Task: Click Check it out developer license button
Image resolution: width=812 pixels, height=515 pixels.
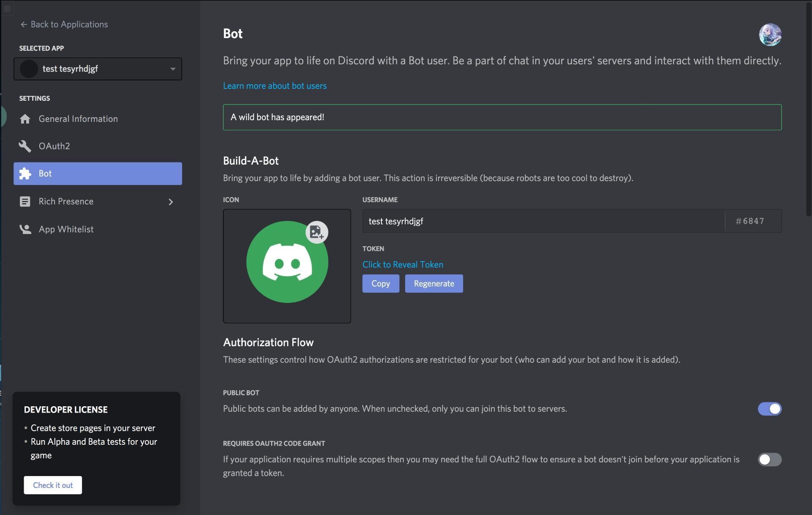Action: click(53, 485)
